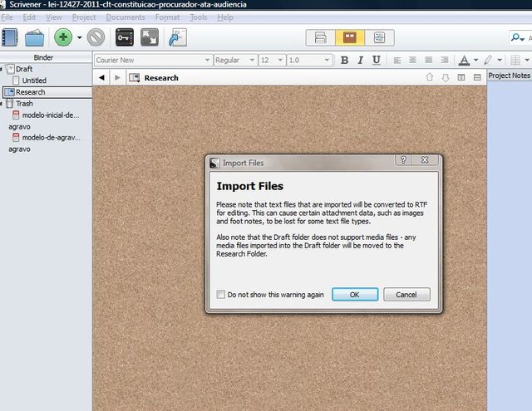Image resolution: width=532 pixels, height=411 pixels.
Task: Split editor horizontally icon
Action: tap(477, 77)
